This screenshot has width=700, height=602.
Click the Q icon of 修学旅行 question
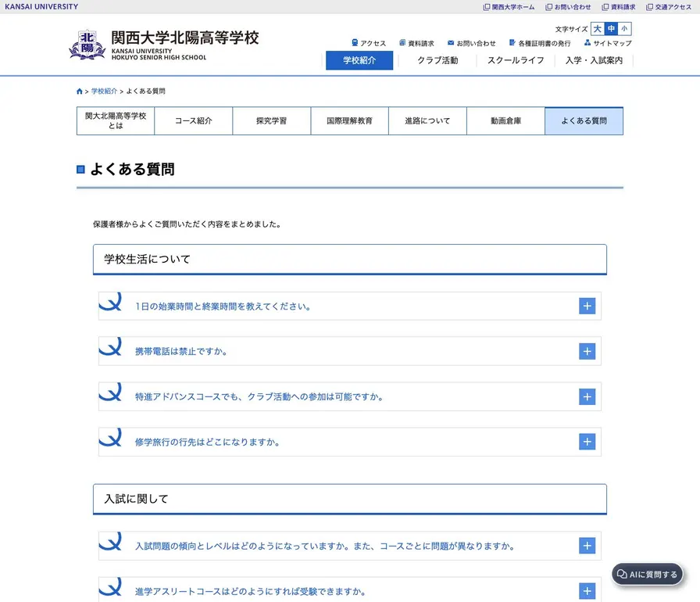click(110, 437)
